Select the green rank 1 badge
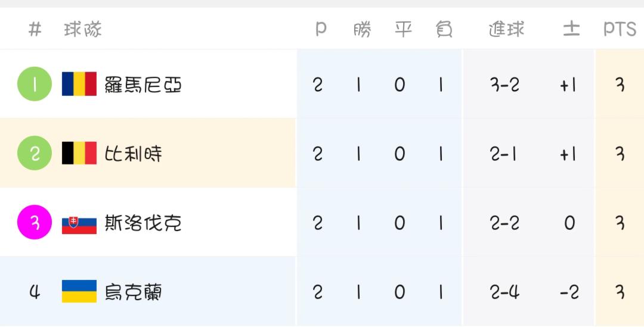This screenshot has width=644, height=327. pyautogui.click(x=35, y=84)
